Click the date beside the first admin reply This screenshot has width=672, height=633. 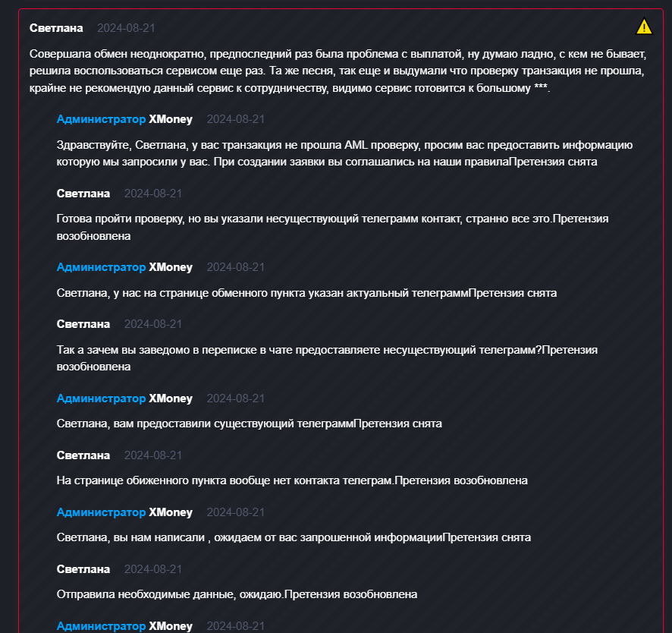(x=236, y=119)
